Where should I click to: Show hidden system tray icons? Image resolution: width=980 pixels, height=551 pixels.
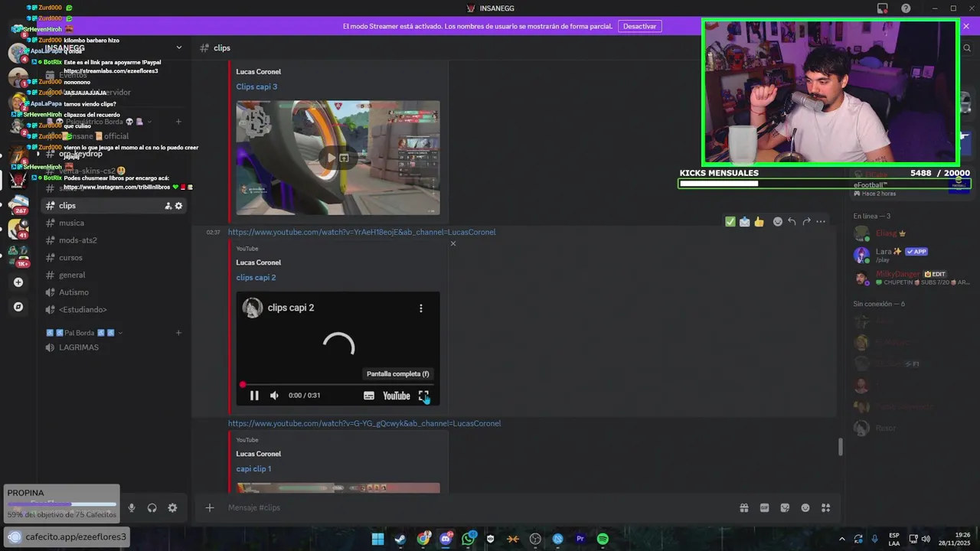point(841,539)
